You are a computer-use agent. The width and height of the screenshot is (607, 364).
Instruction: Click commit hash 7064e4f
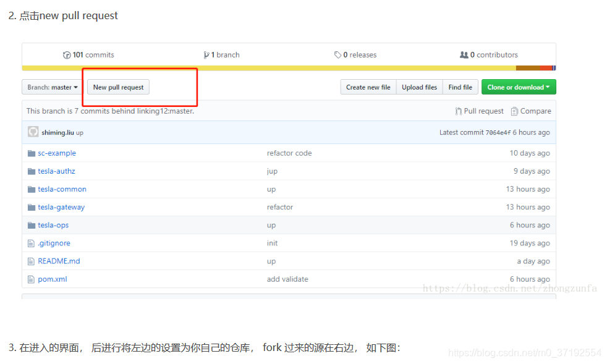click(498, 132)
